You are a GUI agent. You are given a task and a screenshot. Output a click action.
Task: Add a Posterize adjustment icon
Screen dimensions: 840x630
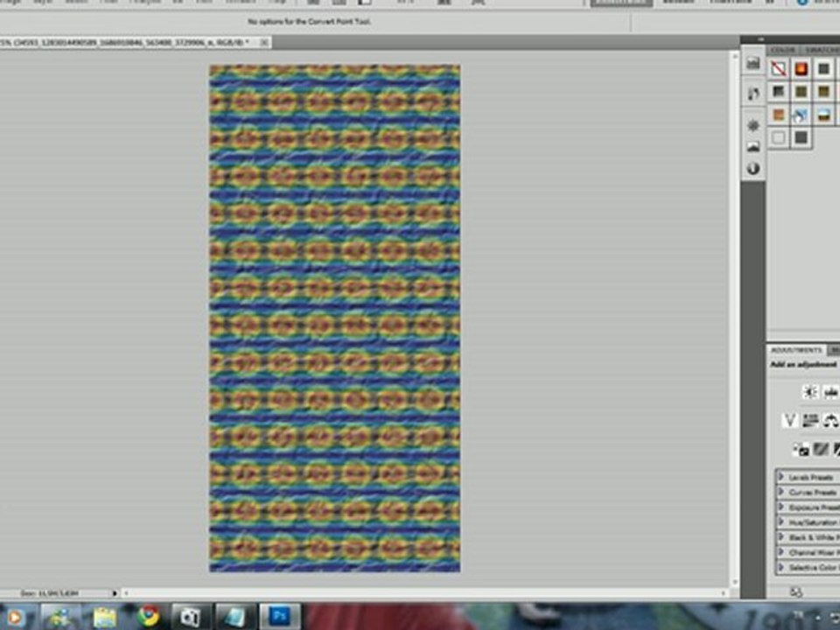[822, 449]
